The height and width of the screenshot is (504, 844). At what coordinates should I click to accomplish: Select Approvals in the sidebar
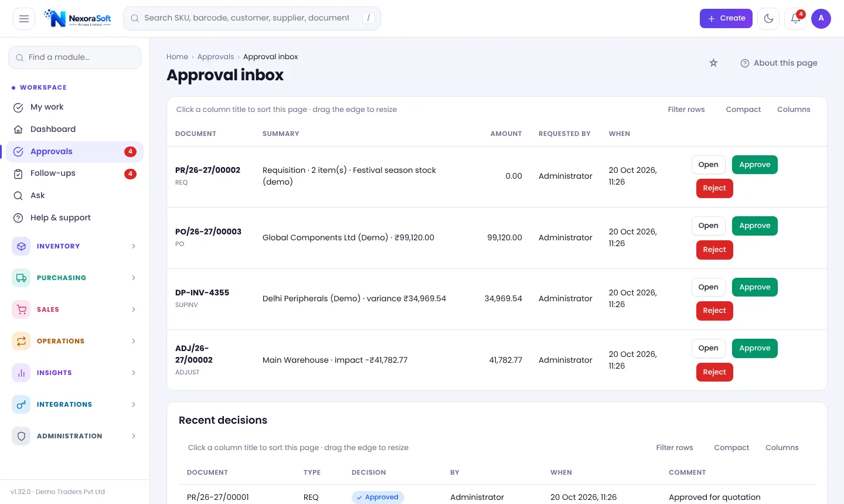point(75,152)
